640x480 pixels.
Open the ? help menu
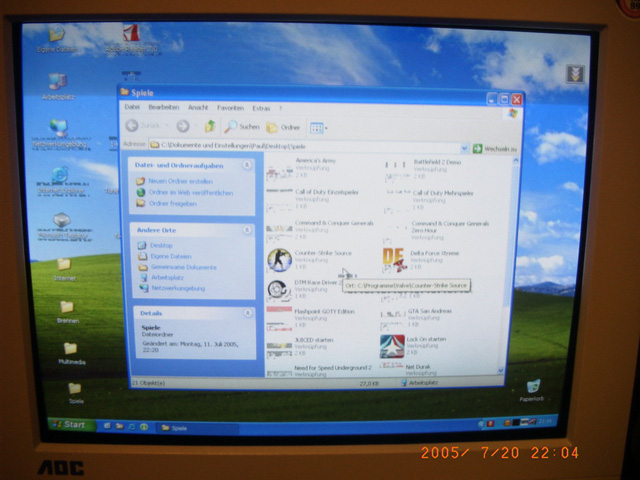click(280, 109)
